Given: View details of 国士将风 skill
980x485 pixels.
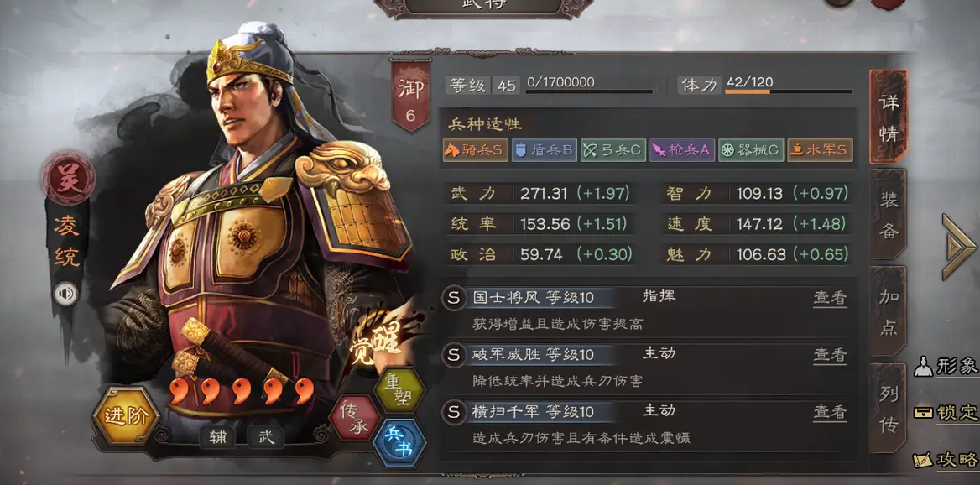Looking at the screenshot, I should point(830,298).
